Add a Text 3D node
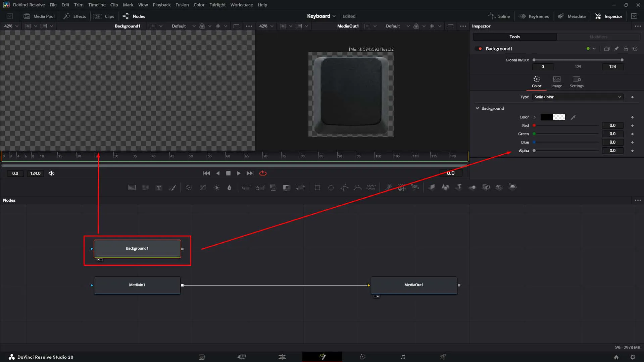The width and height of the screenshot is (644, 362). pyautogui.click(x=459, y=187)
